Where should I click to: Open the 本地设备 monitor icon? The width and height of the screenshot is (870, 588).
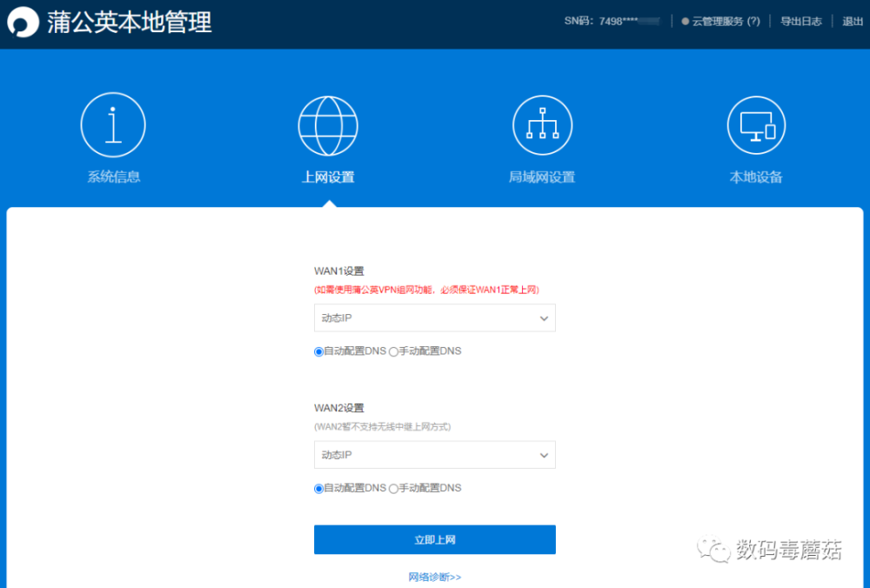point(756,125)
